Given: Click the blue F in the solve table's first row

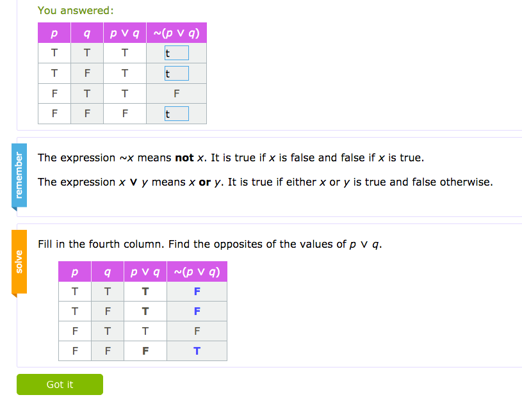Looking at the screenshot, I should coord(197,292).
